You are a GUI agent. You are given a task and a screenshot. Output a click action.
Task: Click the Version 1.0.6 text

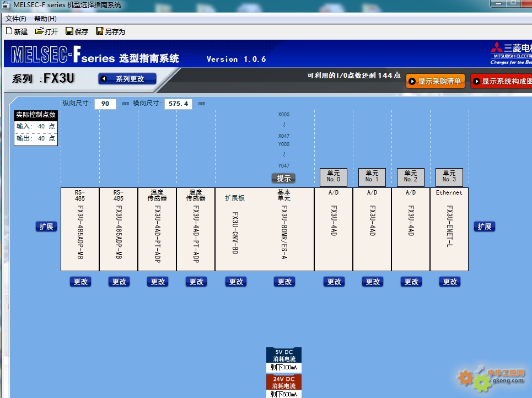236,60
